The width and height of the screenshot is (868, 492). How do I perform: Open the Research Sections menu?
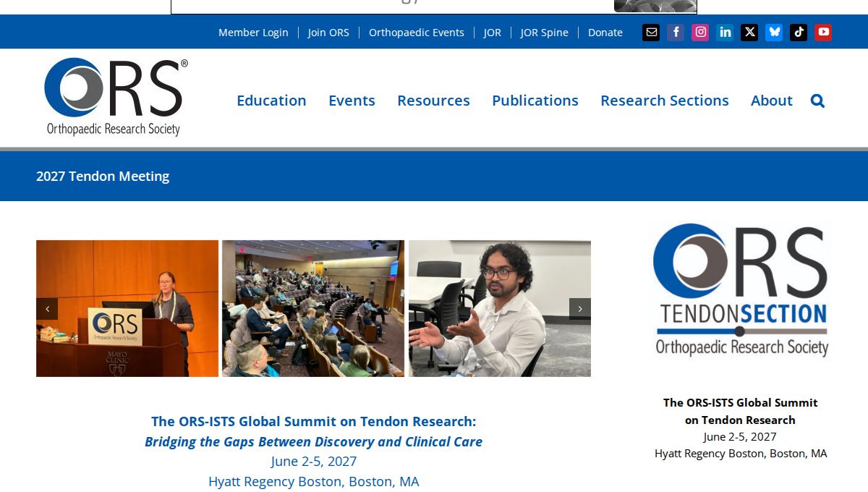click(665, 101)
